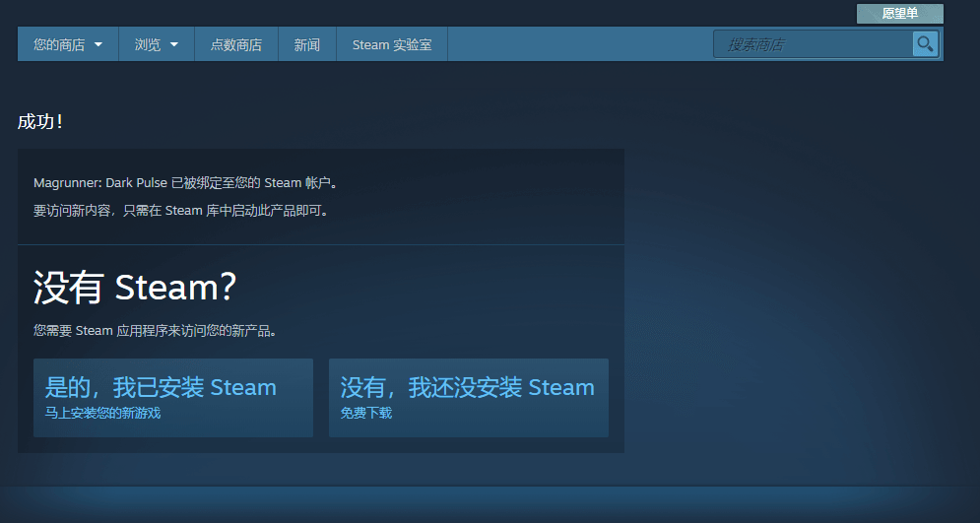This screenshot has width=980, height=523.
Task: Open the 新闻 navigation item
Action: point(307,45)
